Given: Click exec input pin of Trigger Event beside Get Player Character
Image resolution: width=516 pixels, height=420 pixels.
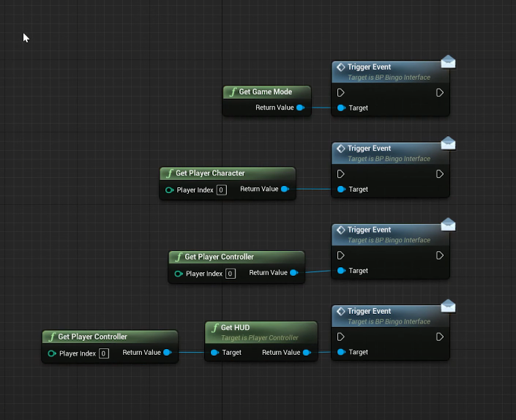Looking at the screenshot, I should click(341, 174).
